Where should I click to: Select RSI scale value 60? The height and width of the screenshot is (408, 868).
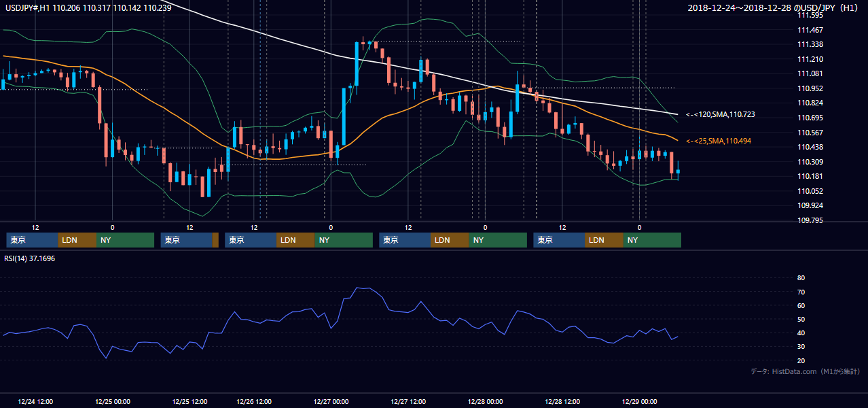(801, 305)
